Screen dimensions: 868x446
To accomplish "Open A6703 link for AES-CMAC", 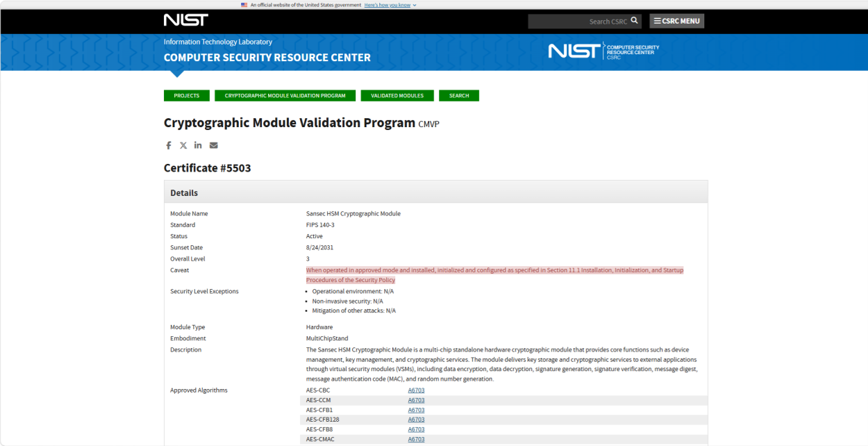I will point(416,439).
